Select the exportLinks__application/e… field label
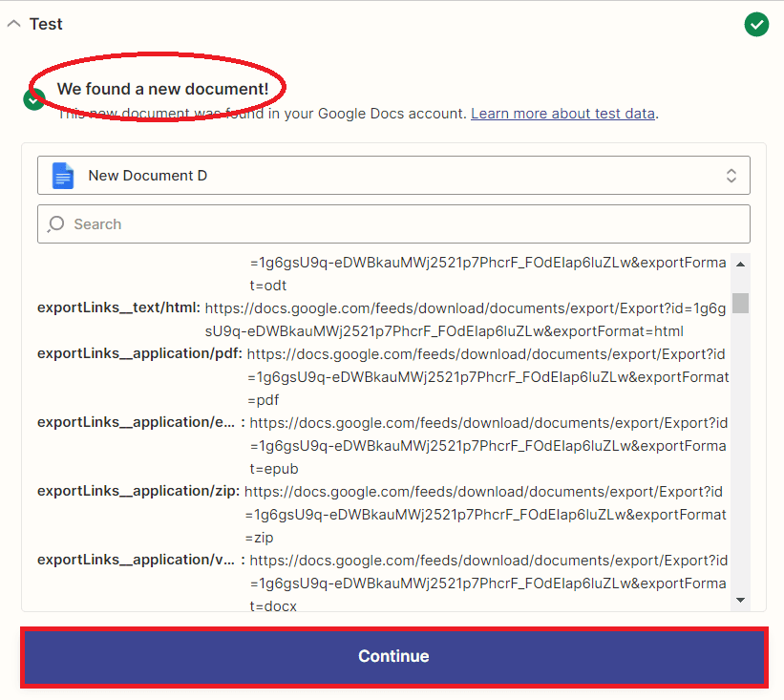Viewport: 784px width, 700px height. point(136,422)
